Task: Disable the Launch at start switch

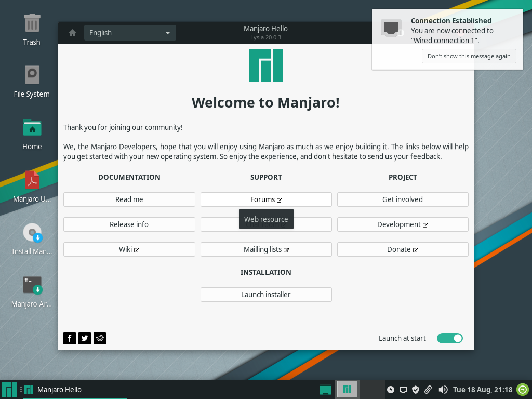Action: point(449,338)
